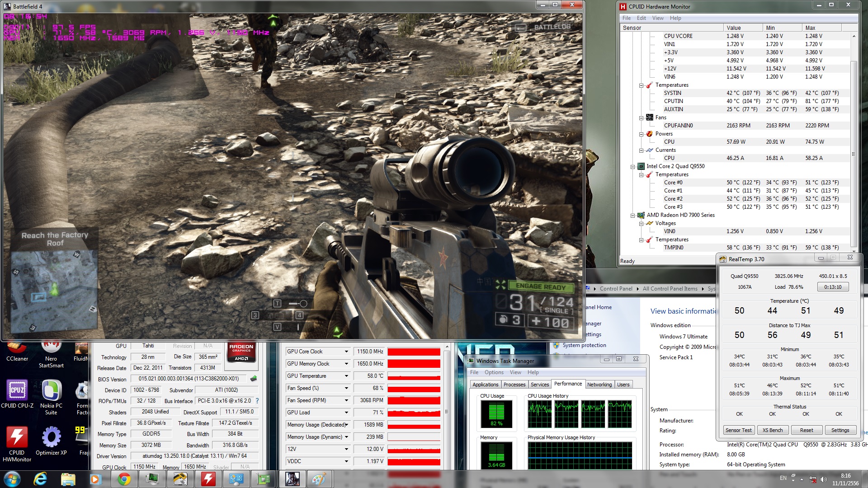Click the Radeon Graphics logo in GPU-Z
The height and width of the screenshot is (488, 868).
(x=241, y=352)
